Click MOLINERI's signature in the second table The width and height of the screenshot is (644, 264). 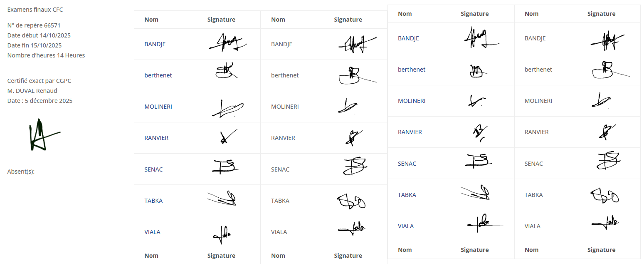point(347,106)
